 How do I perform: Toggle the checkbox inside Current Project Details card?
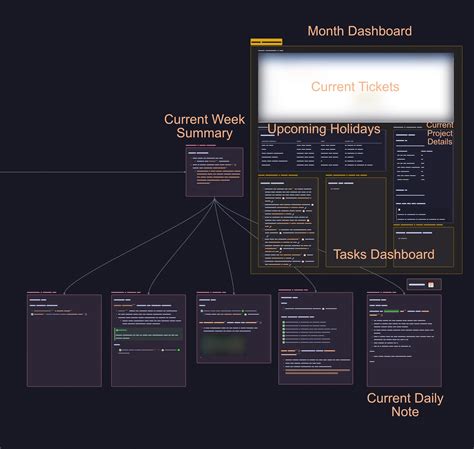coord(399,210)
